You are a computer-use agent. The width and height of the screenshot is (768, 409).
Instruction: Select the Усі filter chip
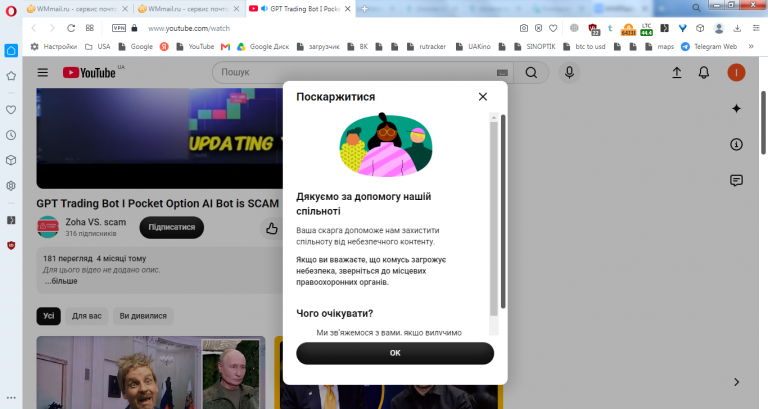(x=48, y=316)
